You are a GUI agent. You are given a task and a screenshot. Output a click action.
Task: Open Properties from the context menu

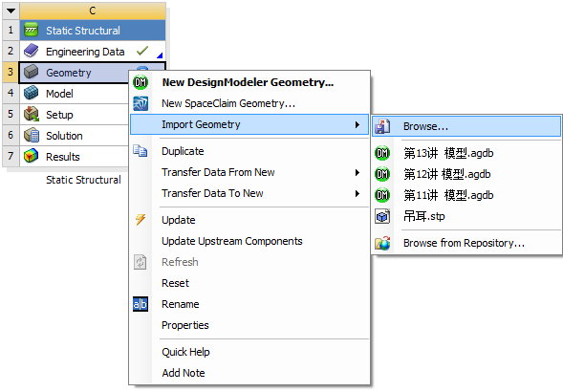(x=249, y=325)
